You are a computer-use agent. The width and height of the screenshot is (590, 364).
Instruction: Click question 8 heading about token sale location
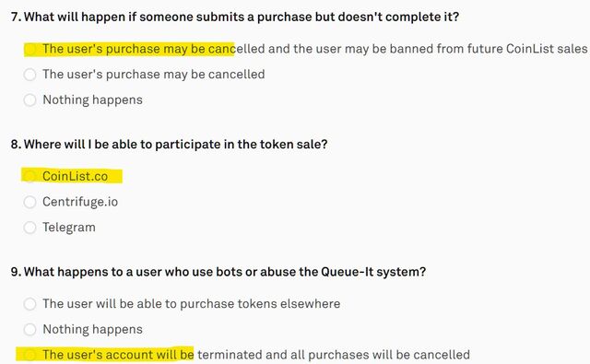[x=170, y=145]
